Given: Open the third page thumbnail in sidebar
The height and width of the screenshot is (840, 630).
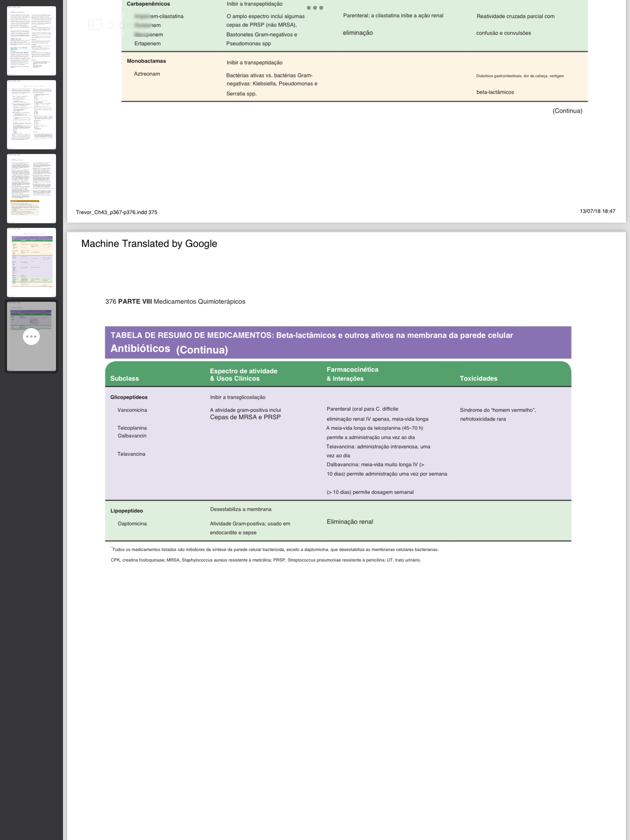Looking at the screenshot, I should point(31,189).
